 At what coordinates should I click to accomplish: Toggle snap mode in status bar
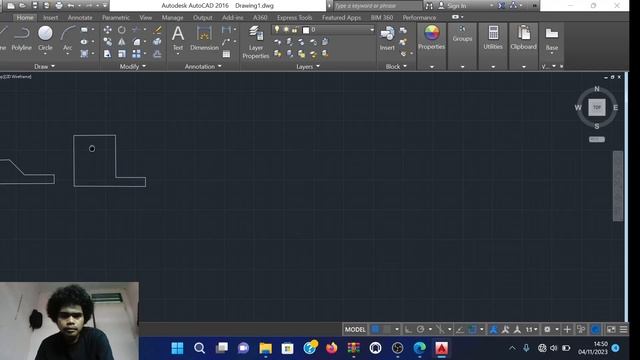point(387,329)
